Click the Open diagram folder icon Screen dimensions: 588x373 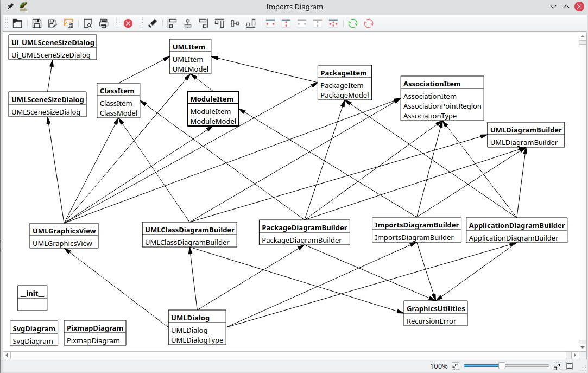pyautogui.click(x=17, y=23)
